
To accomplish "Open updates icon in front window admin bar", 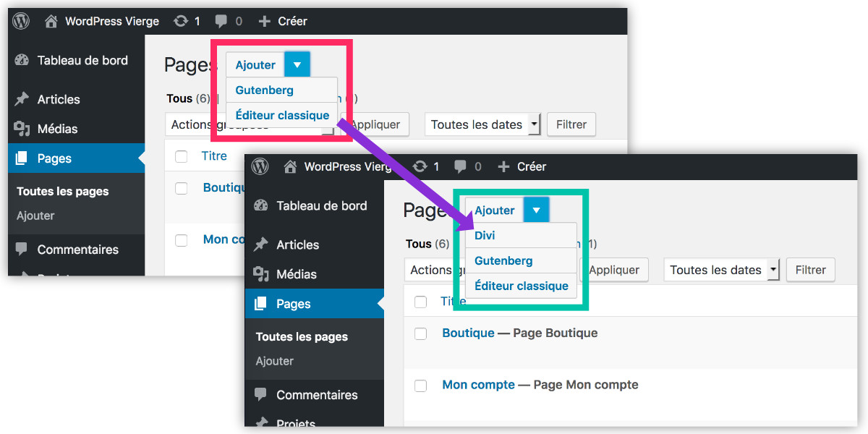I will click(x=420, y=167).
